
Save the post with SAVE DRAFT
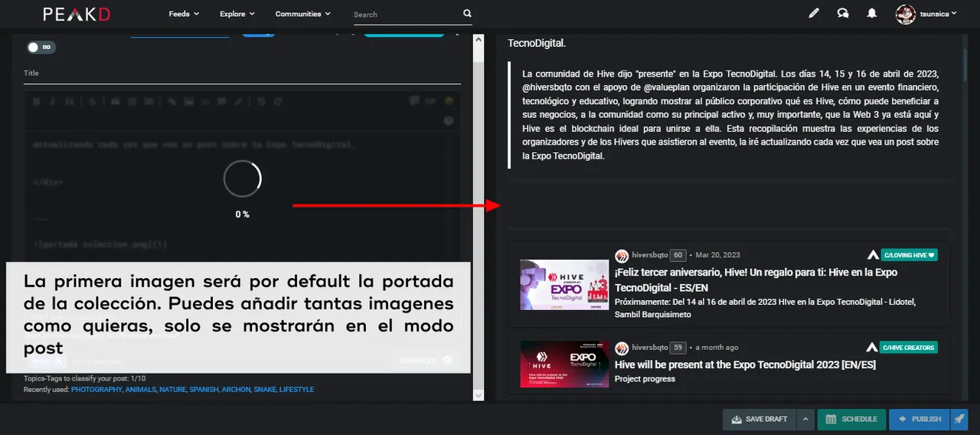tap(759, 419)
